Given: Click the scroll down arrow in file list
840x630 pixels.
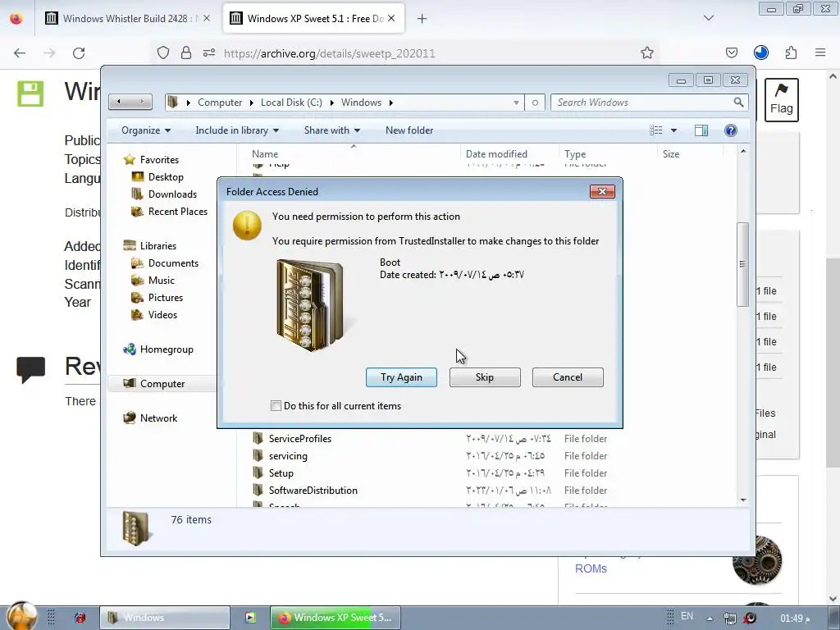Looking at the screenshot, I should (x=743, y=500).
